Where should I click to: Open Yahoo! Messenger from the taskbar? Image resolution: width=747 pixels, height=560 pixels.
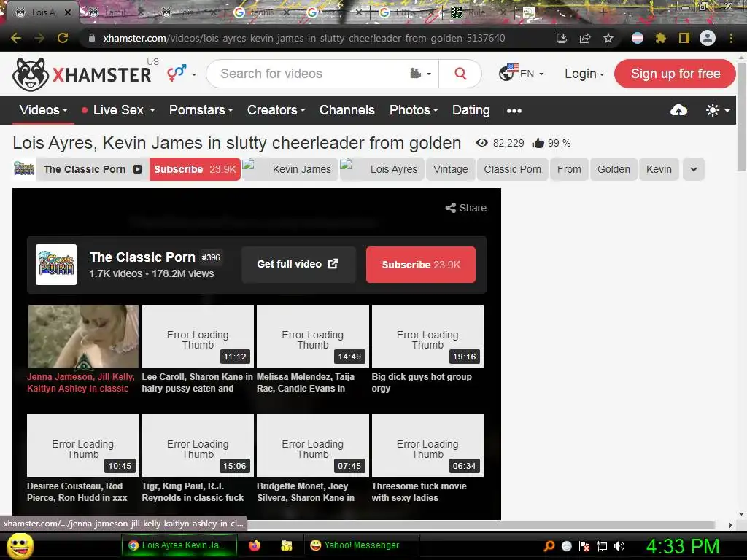tap(362, 545)
